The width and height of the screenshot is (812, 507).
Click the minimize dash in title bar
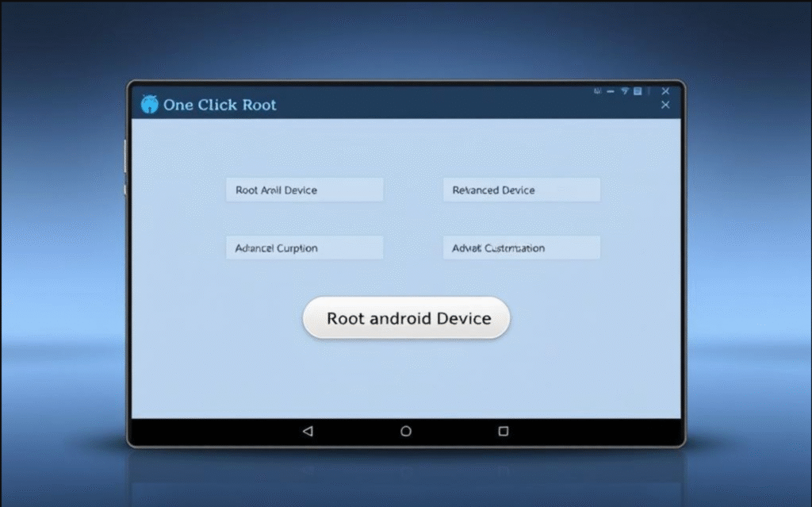pos(611,92)
